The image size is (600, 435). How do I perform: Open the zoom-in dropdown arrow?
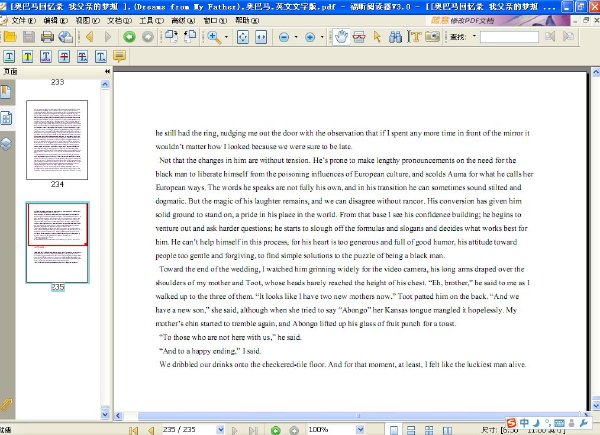[x=322, y=37]
